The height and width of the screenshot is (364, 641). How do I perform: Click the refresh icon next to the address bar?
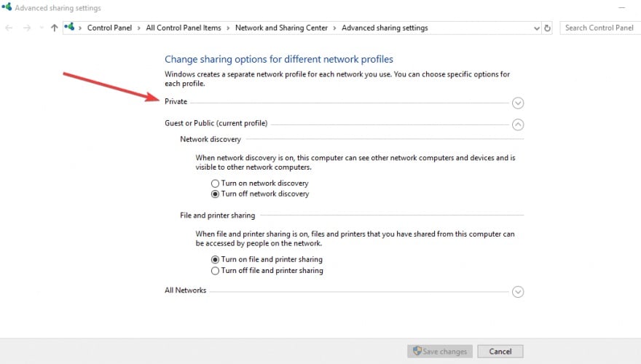pos(547,28)
